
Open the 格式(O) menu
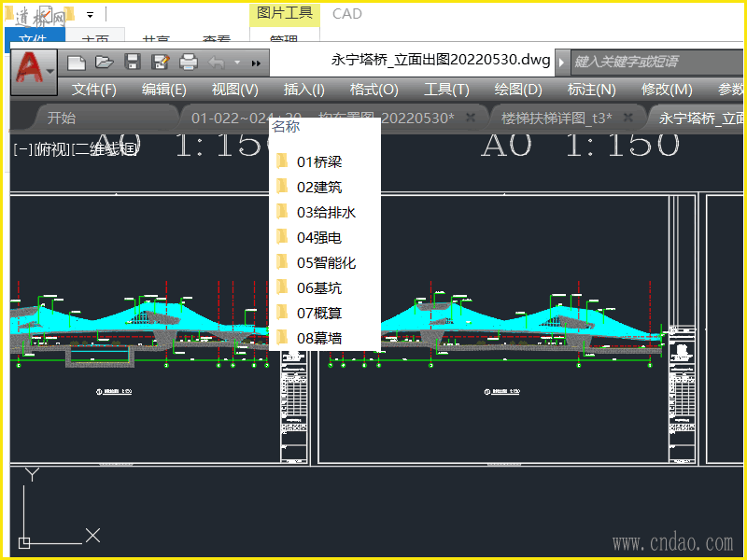click(374, 90)
